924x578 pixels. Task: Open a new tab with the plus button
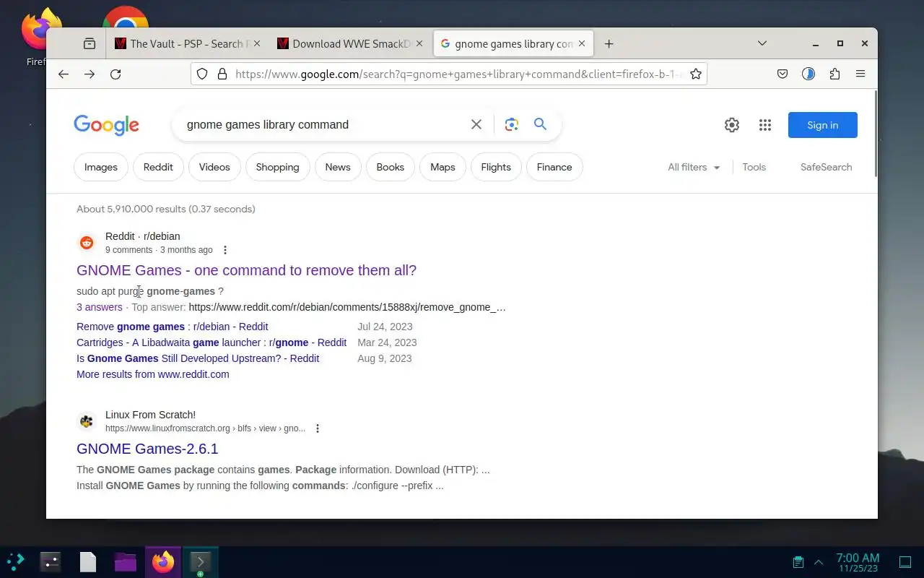coord(609,43)
